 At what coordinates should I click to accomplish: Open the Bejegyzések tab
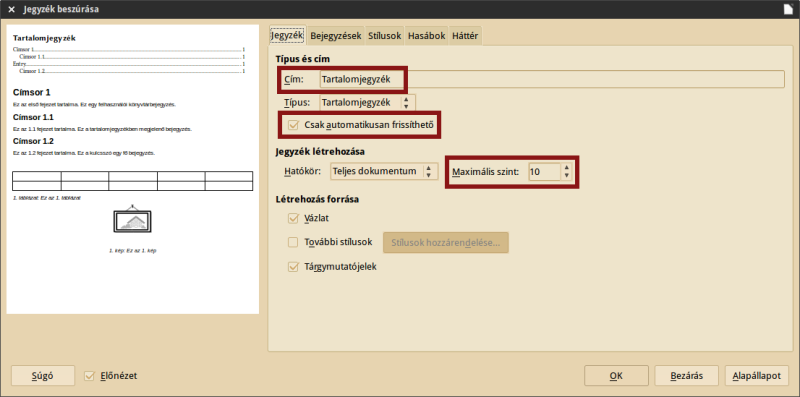pos(336,36)
